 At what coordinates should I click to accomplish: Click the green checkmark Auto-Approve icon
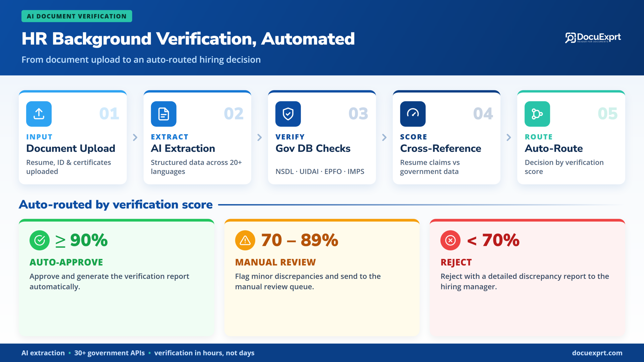39,240
